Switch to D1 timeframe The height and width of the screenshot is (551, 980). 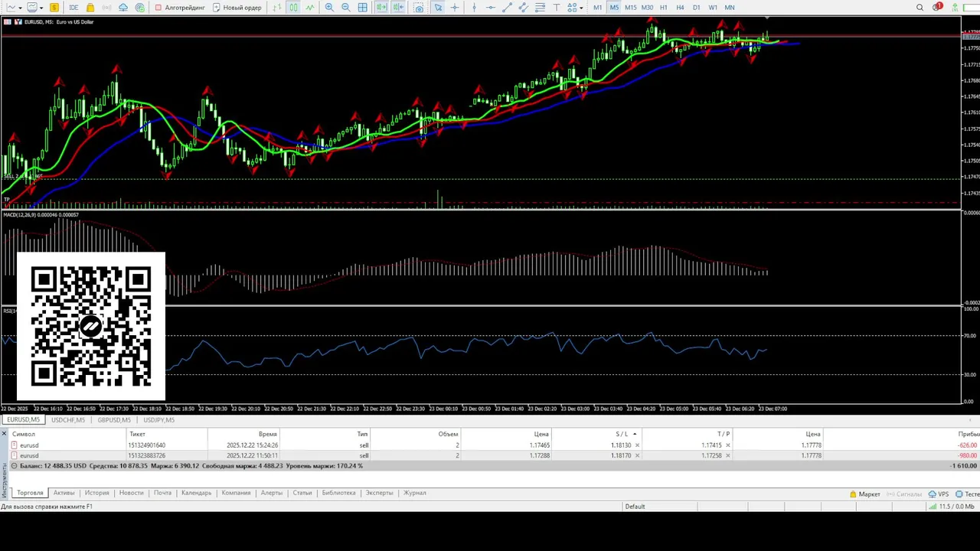click(697, 8)
